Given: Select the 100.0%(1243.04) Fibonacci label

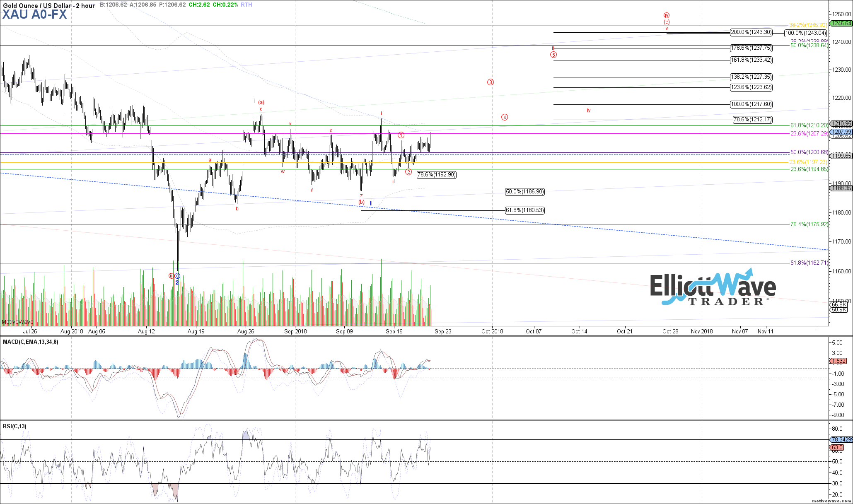Looking at the screenshot, I should pos(806,33).
